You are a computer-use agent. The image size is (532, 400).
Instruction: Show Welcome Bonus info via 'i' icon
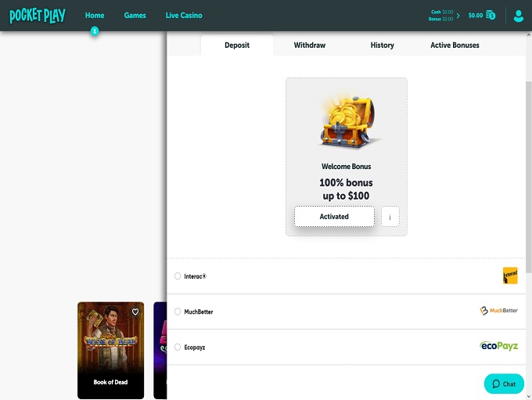click(x=390, y=217)
